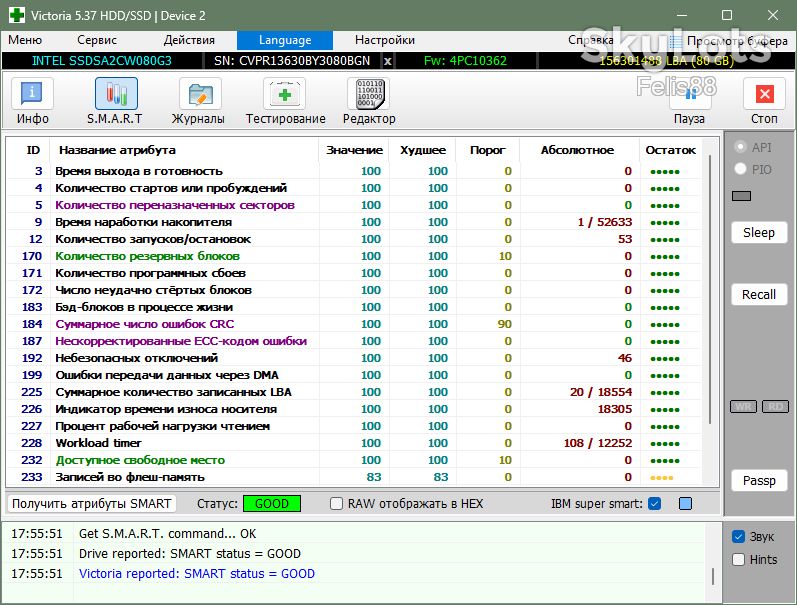
Task: Click the WR indicator
Action: click(x=743, y=407)
